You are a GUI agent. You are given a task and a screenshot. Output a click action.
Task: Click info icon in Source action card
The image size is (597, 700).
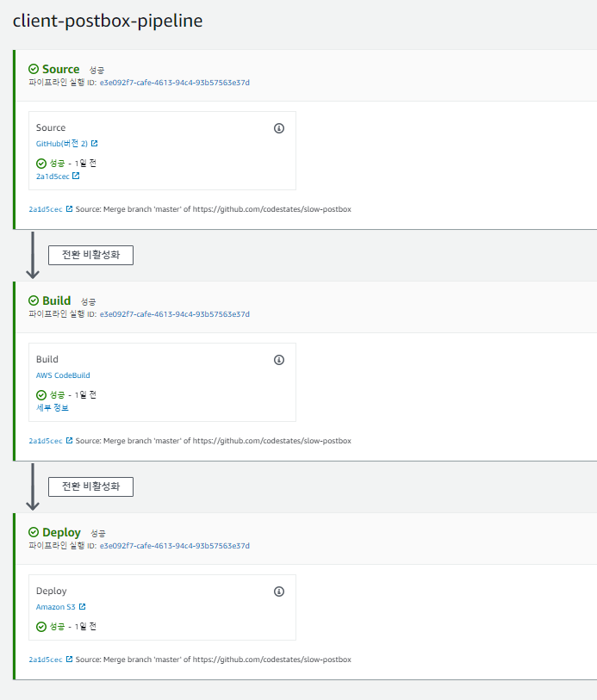(x=278, y=128)
